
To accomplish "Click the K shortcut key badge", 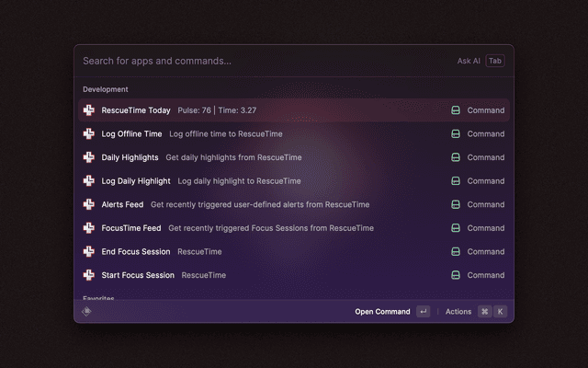I will click(x=501, y=312).
